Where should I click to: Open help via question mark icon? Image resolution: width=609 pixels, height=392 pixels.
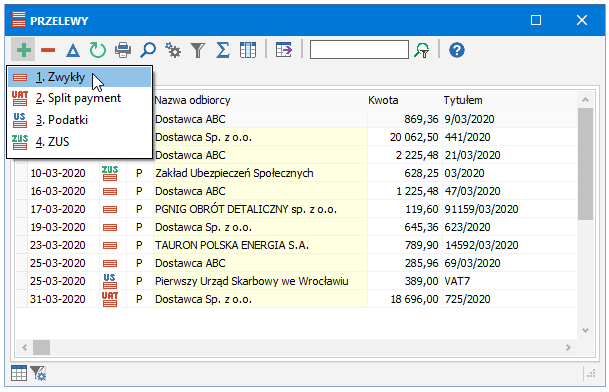tap(457, 50)
